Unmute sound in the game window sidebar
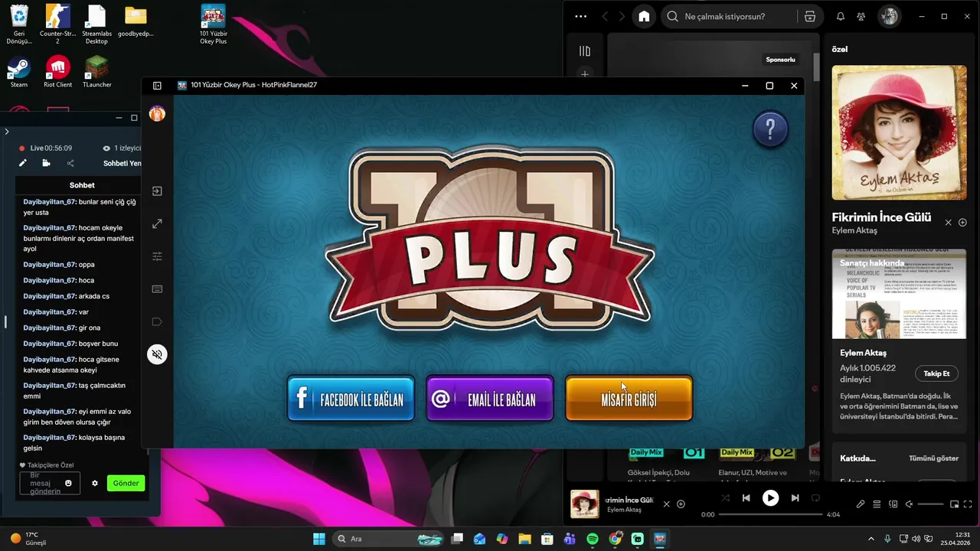The width and height of the screenshot is (980, 551). [x=157, y=354]
